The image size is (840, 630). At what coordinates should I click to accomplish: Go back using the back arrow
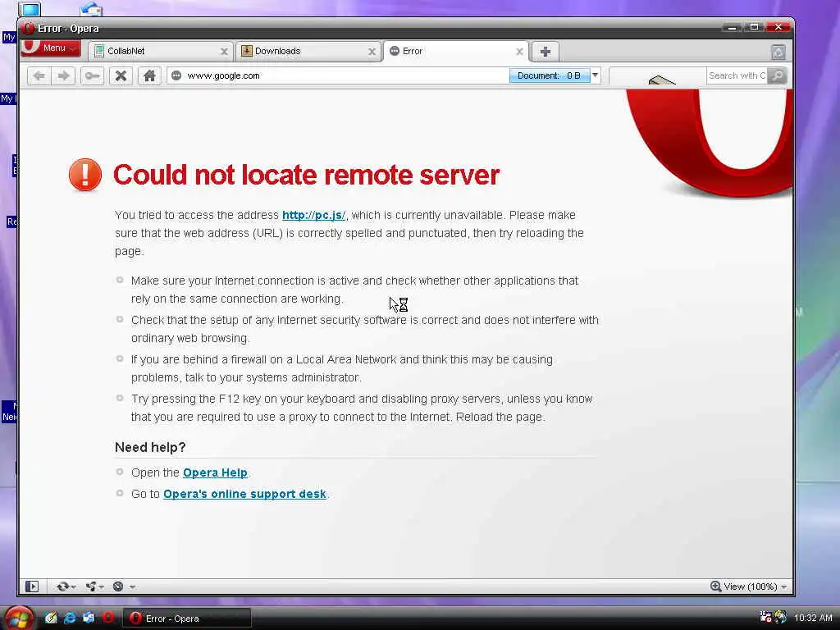[x=39, y=75]
